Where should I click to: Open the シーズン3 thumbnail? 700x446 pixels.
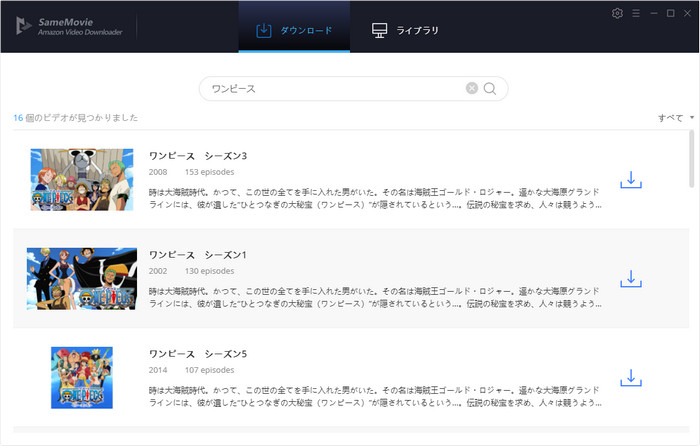coord(82,179)
